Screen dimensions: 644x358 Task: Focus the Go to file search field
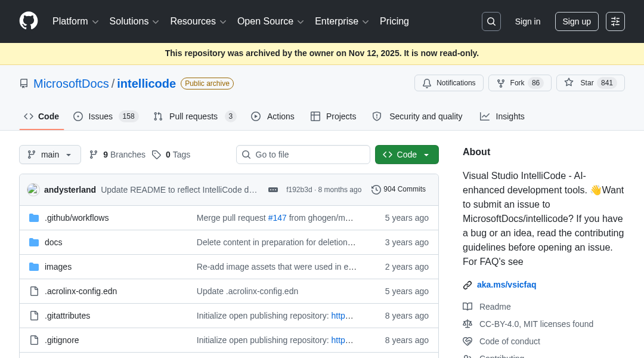tap(303, 155)
